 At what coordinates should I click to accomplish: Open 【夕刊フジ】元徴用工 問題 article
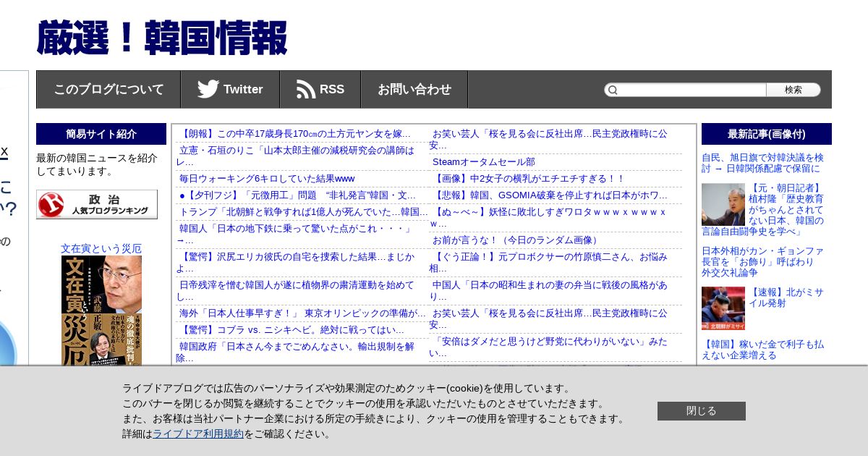pos(297,195)
